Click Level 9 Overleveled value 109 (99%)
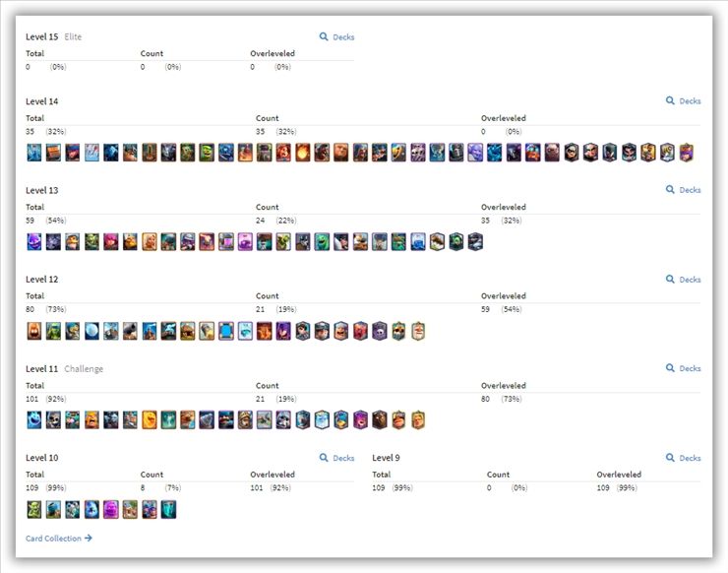 [617, 487]
